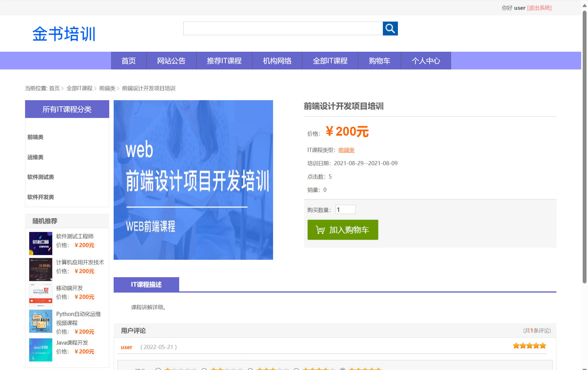The height and width of the screenshot is (370, 588).
Task: Click the 退出系统 logout link
Action: pyautogui.click(x=539, y=8)
